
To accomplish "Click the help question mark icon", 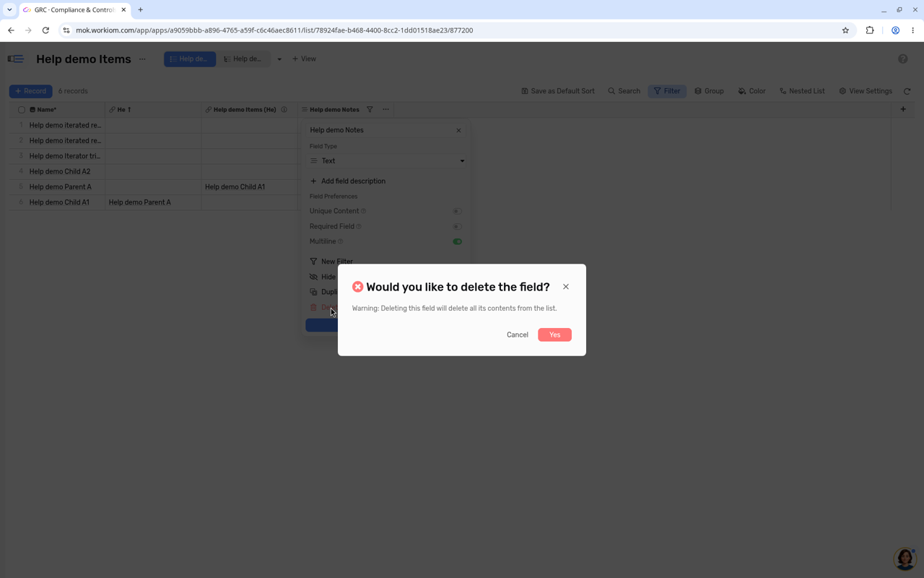I will 903,59.
